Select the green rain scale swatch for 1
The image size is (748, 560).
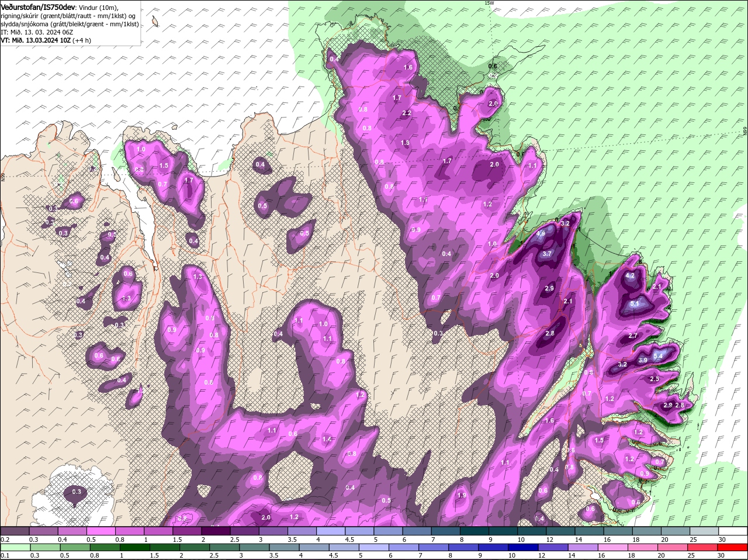point(136,547)
